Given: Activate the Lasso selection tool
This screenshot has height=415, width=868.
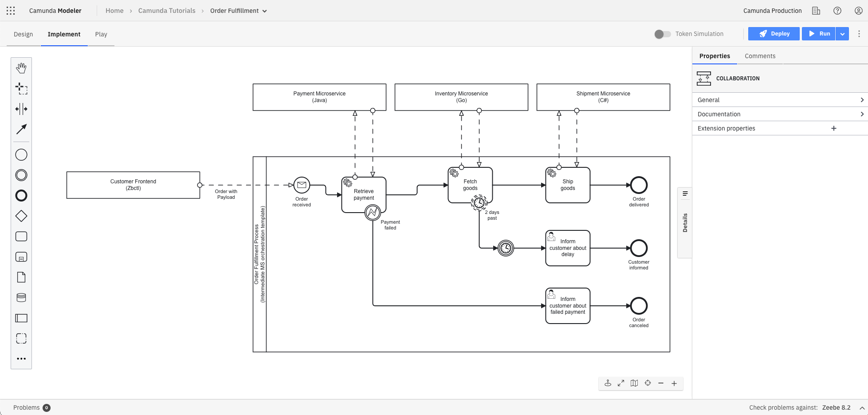Looking at the screenshot, I should point(21,88).
